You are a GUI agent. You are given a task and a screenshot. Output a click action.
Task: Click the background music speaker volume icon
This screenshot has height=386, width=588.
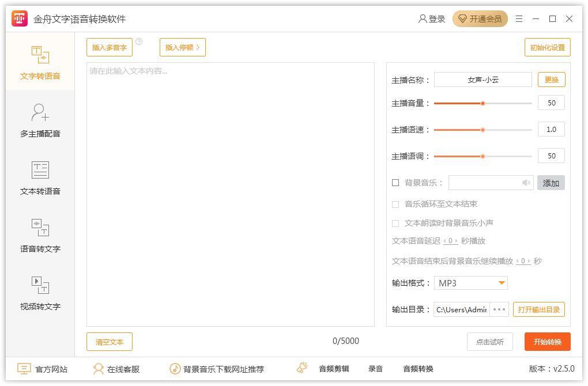coord(526,183)
